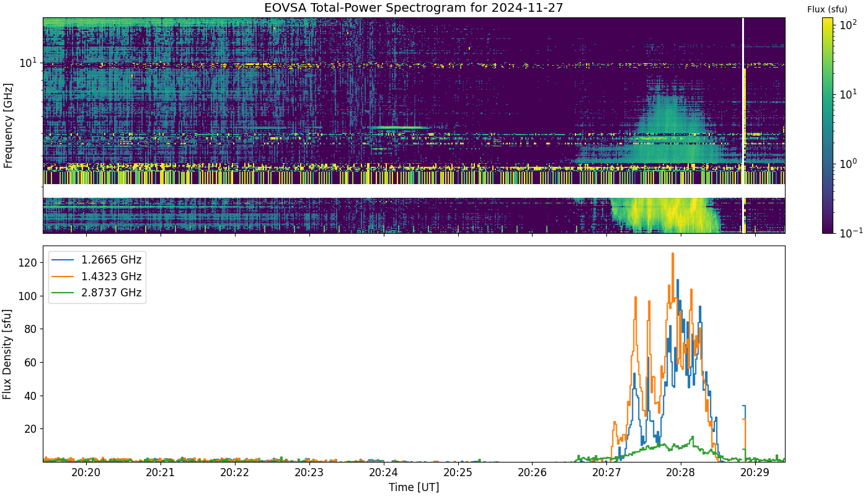Click the 100 flux density tick label
The width and height of the screenshot is (868, 496).
click(28, 296)
